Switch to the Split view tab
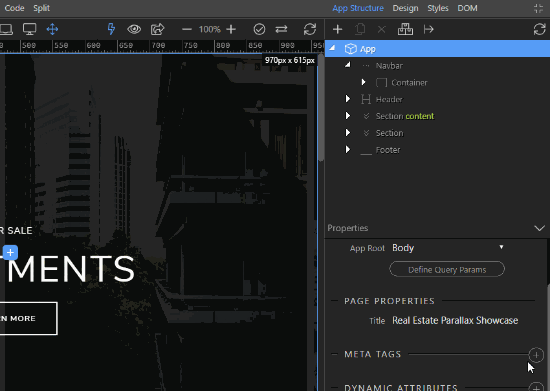This screenshot has width=550, height=391. [x=41, y=8]
